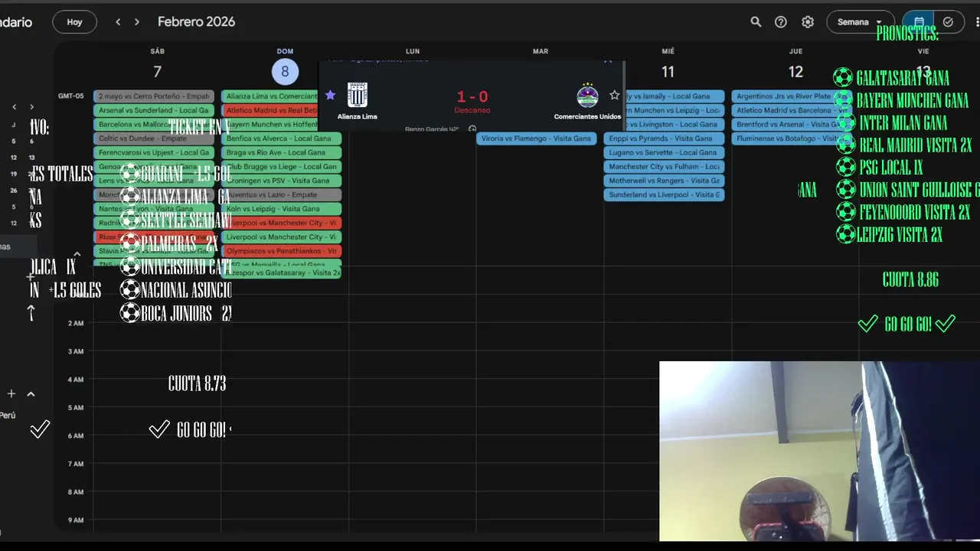Open Groningen vs PSV event
Viewport: 980px width, 551px height.
pos(282,181)
